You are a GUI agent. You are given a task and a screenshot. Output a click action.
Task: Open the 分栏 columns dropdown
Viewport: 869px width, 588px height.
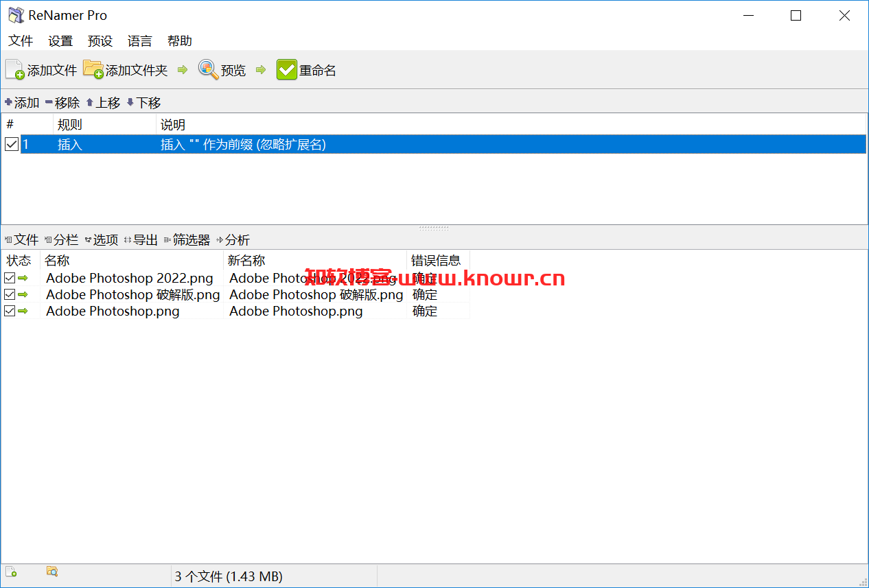pos(62,240)
